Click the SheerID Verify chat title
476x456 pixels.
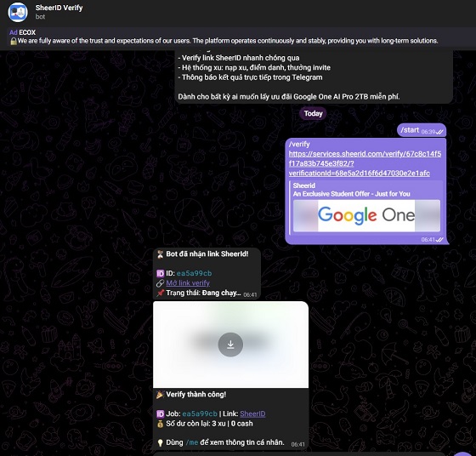click(59, 8)
